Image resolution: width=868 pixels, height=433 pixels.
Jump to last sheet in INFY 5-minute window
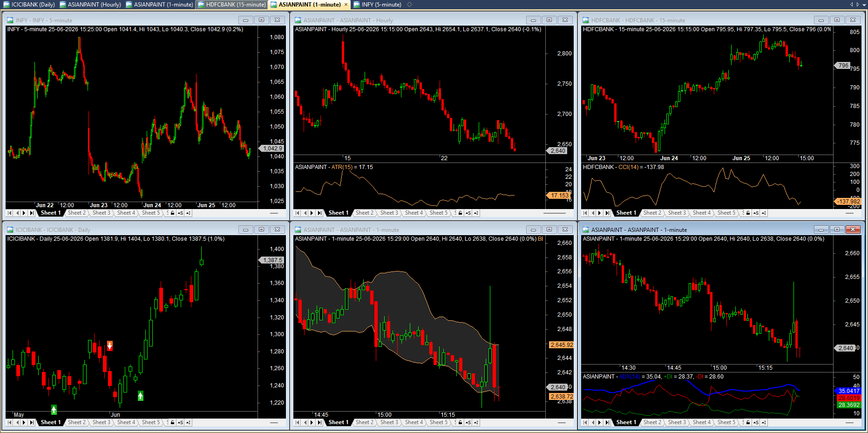[32, 213]
